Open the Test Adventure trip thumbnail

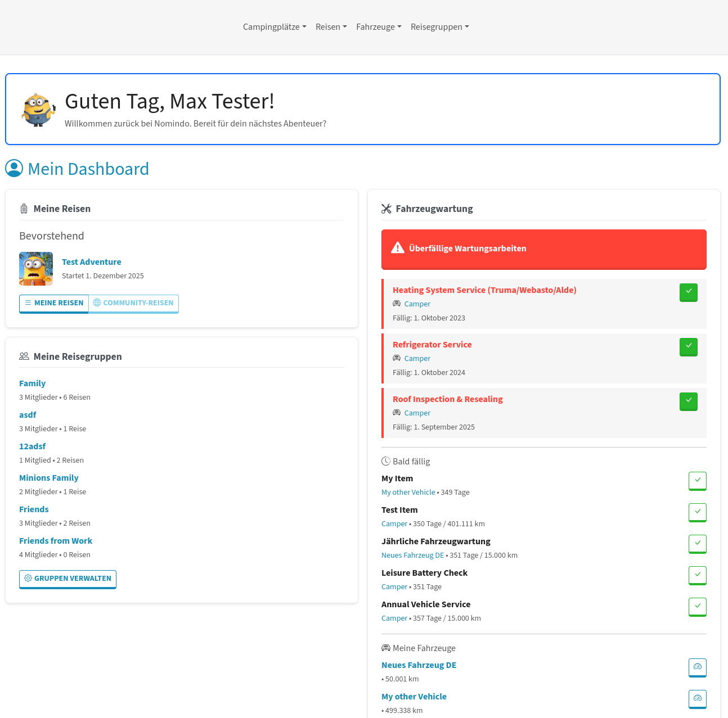(36, 269)
